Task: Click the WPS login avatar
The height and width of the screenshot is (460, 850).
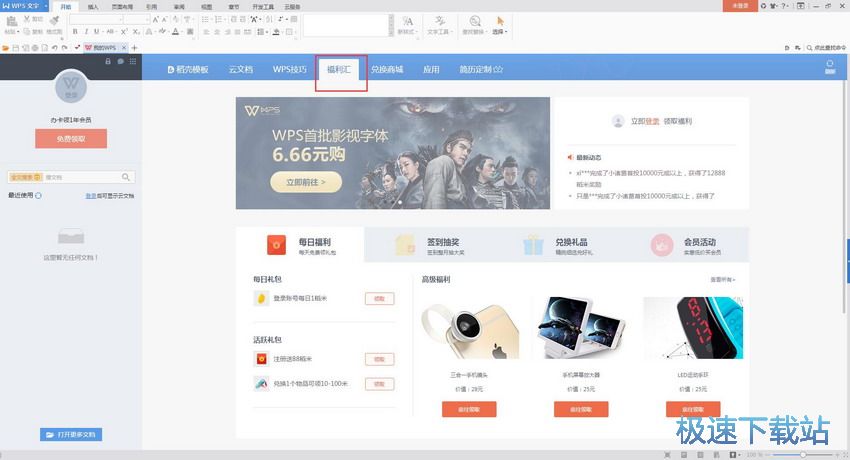Action: (71, 87)
